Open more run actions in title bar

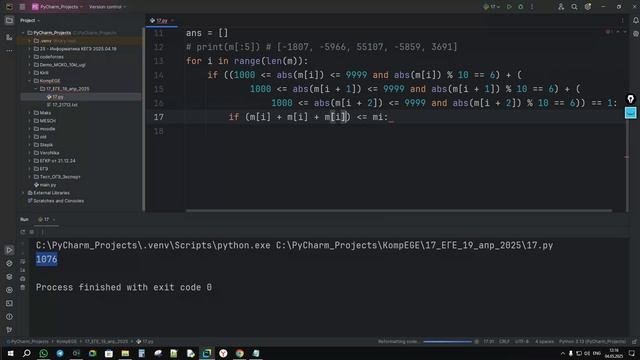pos(532,7)
